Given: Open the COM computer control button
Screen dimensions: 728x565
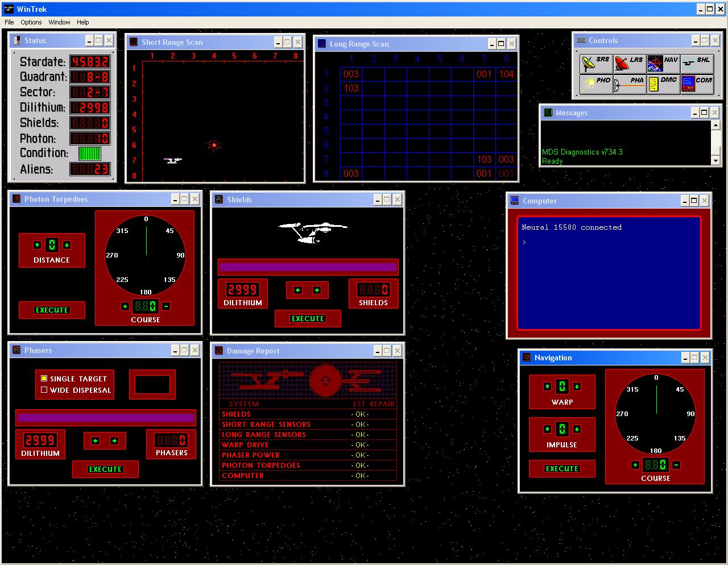Looking at the screenshot, I should click(x=697, y=84).
